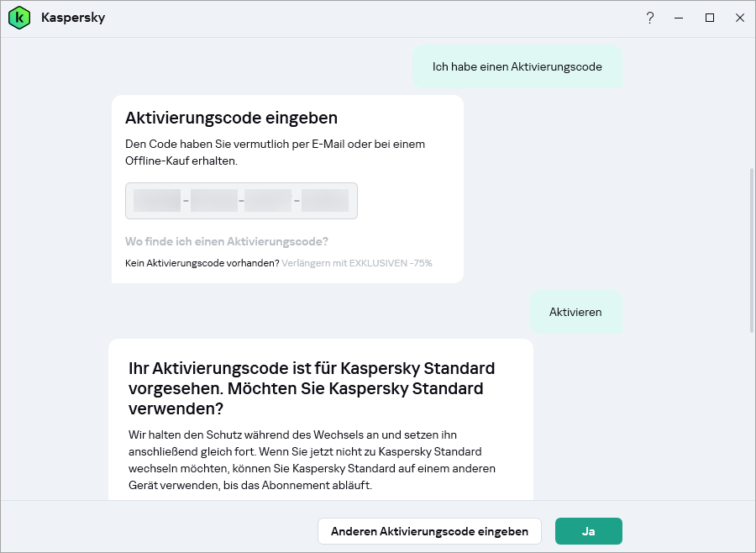The width and height of the screenshot is (756, 553).
Task: Open help via question mark icon
Action: click(650, 18)
